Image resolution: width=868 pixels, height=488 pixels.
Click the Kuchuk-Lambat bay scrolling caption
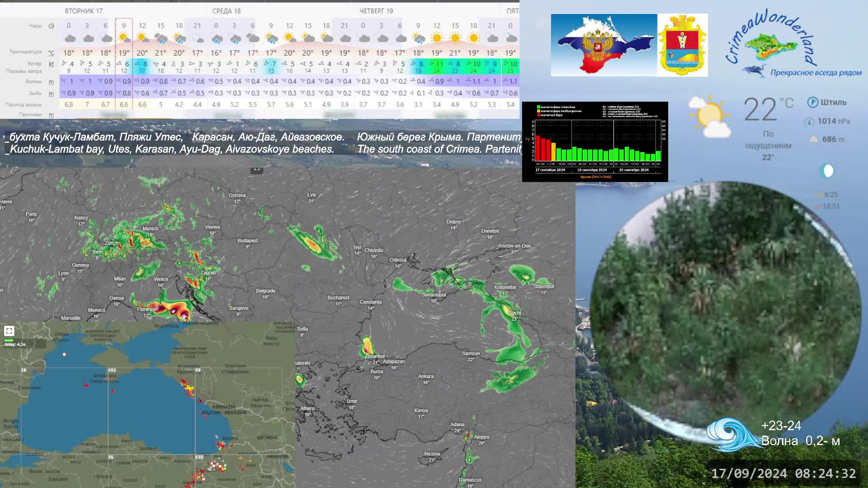click(x=170, y=149)
